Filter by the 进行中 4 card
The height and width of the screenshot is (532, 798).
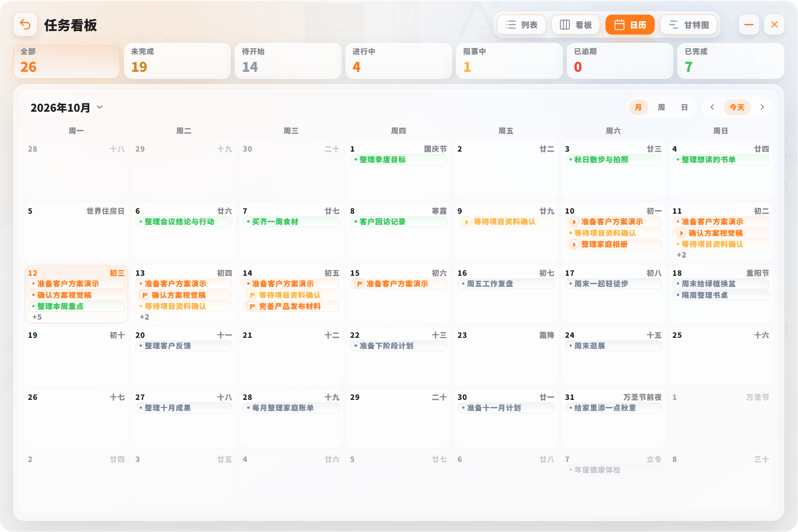399,61
